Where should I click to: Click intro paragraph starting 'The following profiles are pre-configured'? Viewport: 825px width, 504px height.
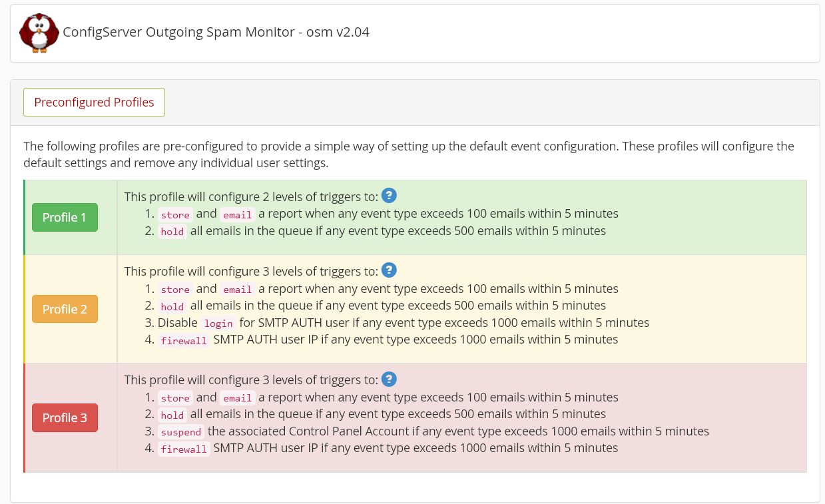[409, 154]
